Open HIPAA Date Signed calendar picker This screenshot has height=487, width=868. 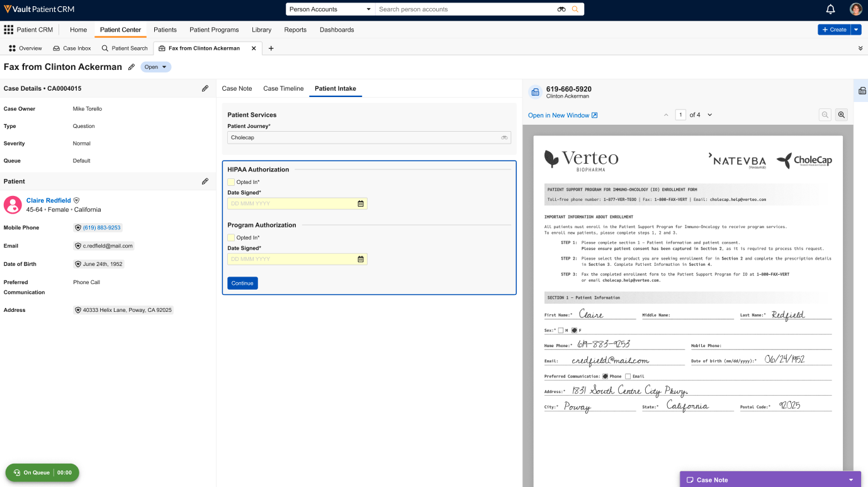pyautogui.click(x=361, y=203)
